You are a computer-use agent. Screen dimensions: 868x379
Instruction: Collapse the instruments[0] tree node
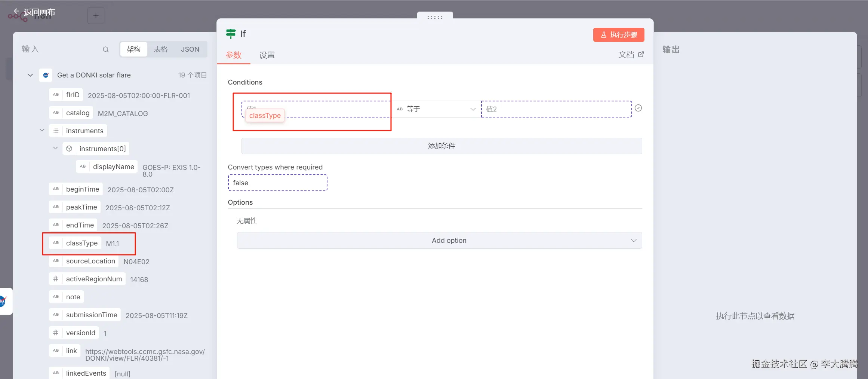click(x=55, y=148)
